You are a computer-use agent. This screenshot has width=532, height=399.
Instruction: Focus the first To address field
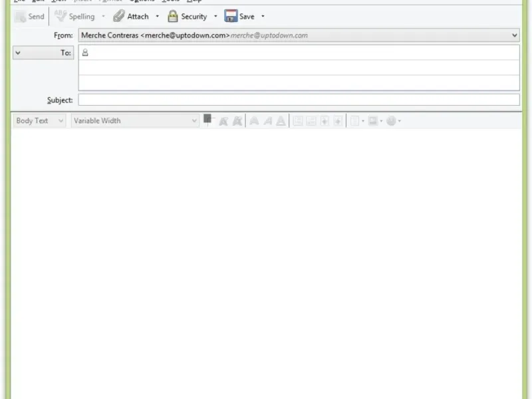pos(299,53)
